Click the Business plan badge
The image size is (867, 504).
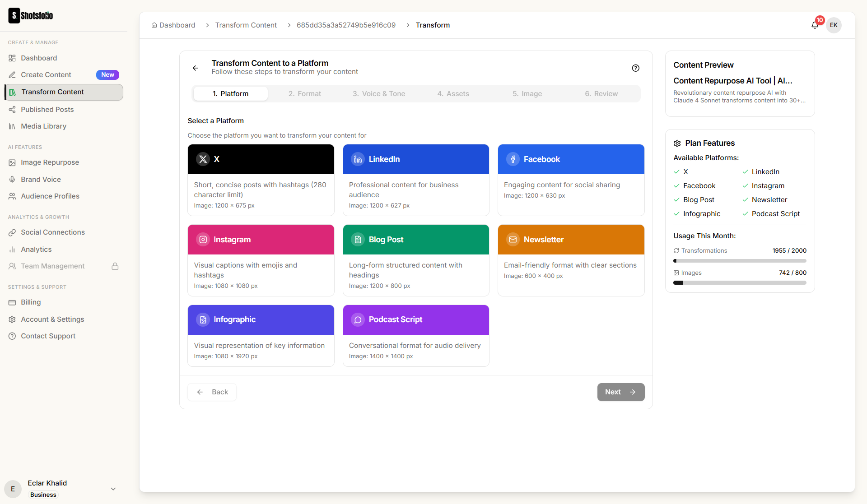43,495
